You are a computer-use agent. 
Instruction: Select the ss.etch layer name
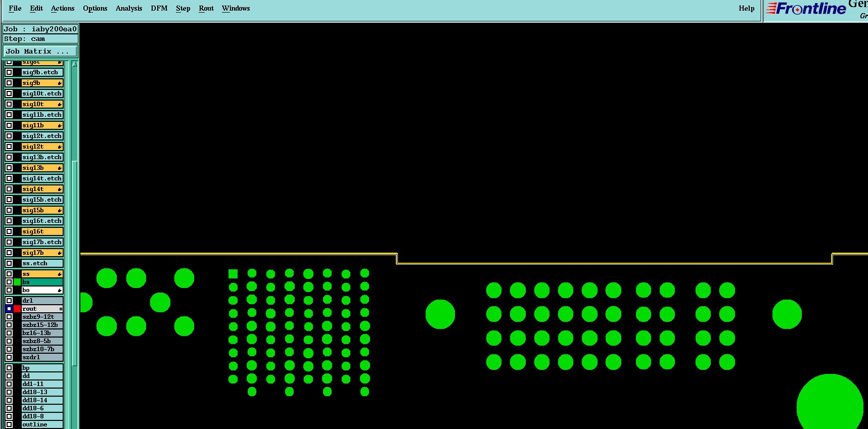pos(42,263)
